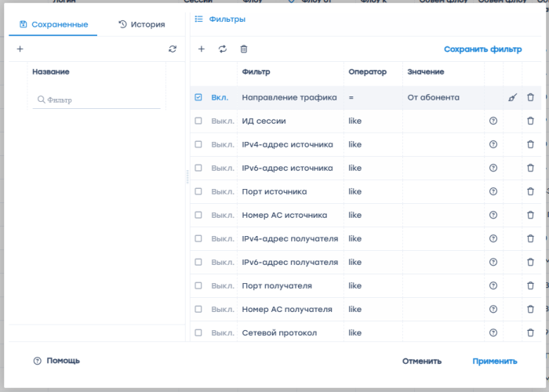This screenshot has height=392, width=549.
Task: Change the operator of Направление трафика
Action: (373, 98)
